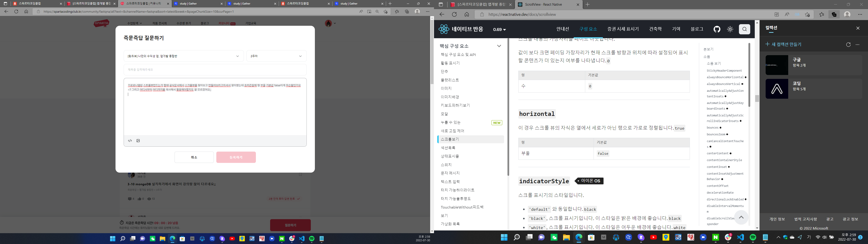The height and width of the screenshot is (244, 868).
Task: Open the Sparta profile avatar menu
Action: [330, 23]
